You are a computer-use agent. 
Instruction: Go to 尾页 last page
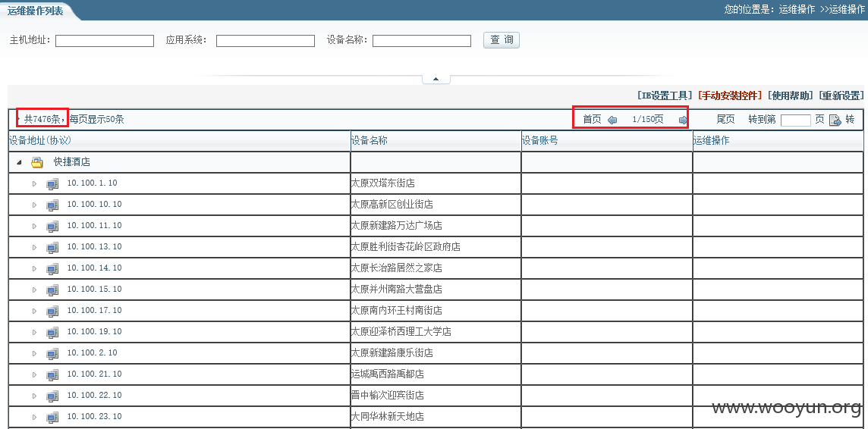click(725, 120)
